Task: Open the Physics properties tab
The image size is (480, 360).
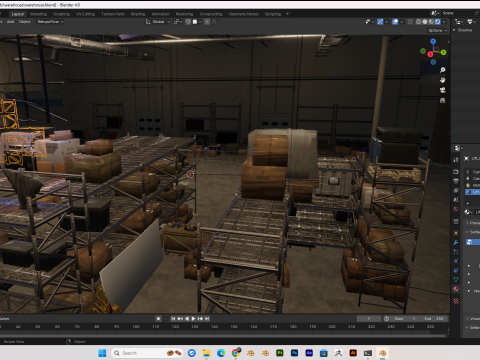Action: tap(456, 261)
